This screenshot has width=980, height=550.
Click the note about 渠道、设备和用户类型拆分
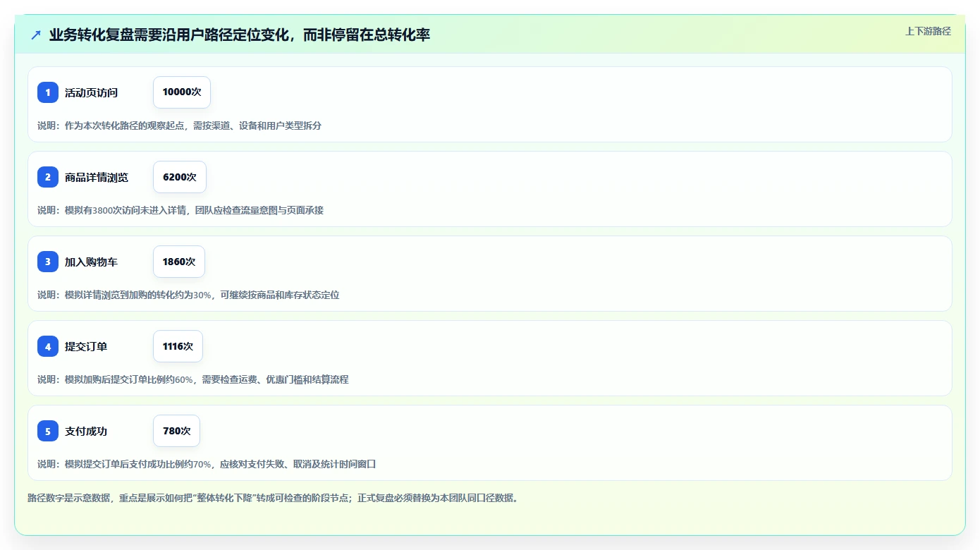point(179,126)
